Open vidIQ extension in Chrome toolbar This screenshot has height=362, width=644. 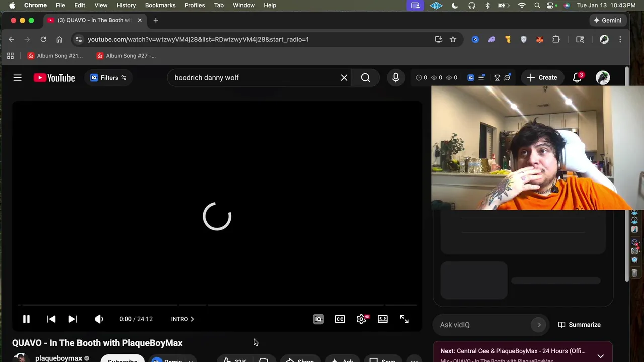(x=475, y=39)
